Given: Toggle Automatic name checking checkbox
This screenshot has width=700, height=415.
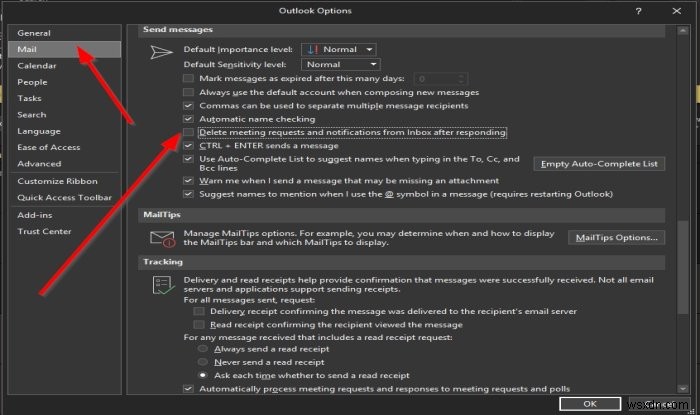Looking at the screenshot, I should 188,119.
